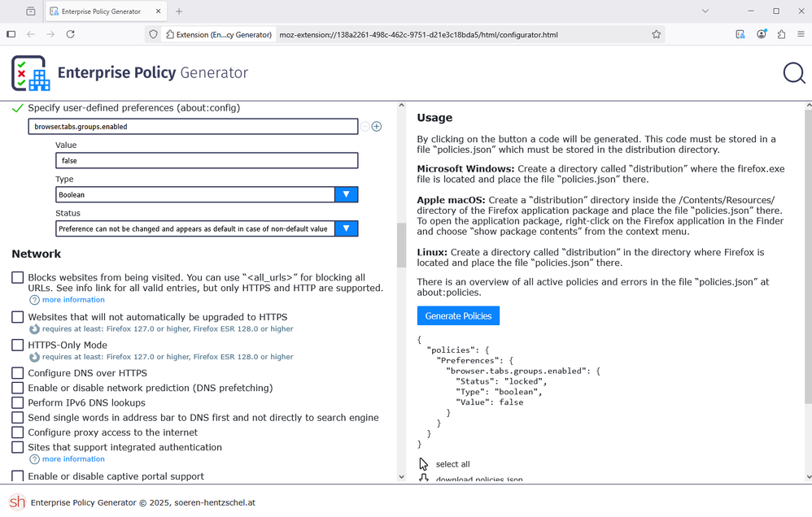The height and width of the screenshot is (517, 812).
Task: Tick the Perform IPv6 DNS lookups checkbox
Action: pos(18,403)
